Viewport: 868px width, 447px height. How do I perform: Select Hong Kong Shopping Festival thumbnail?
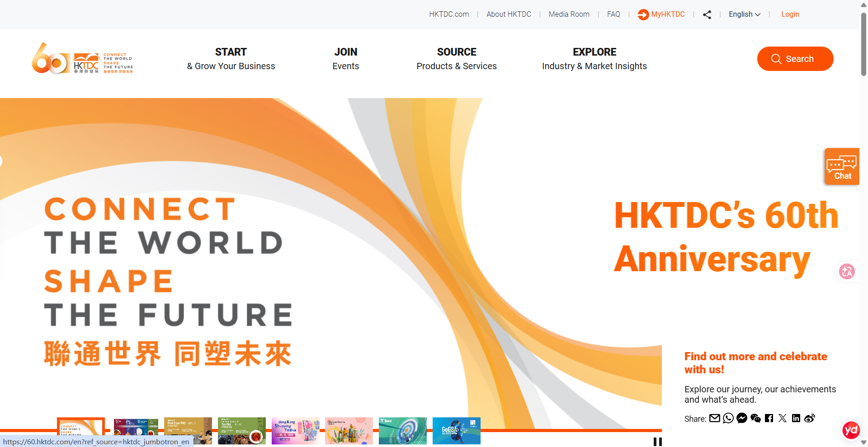[x=296, y=431]
